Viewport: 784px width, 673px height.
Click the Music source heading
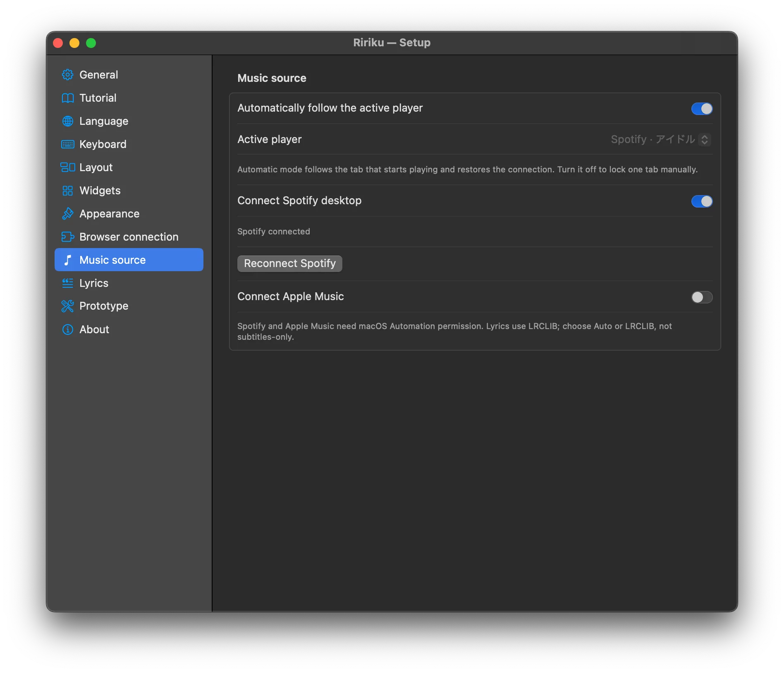point(272,78)
